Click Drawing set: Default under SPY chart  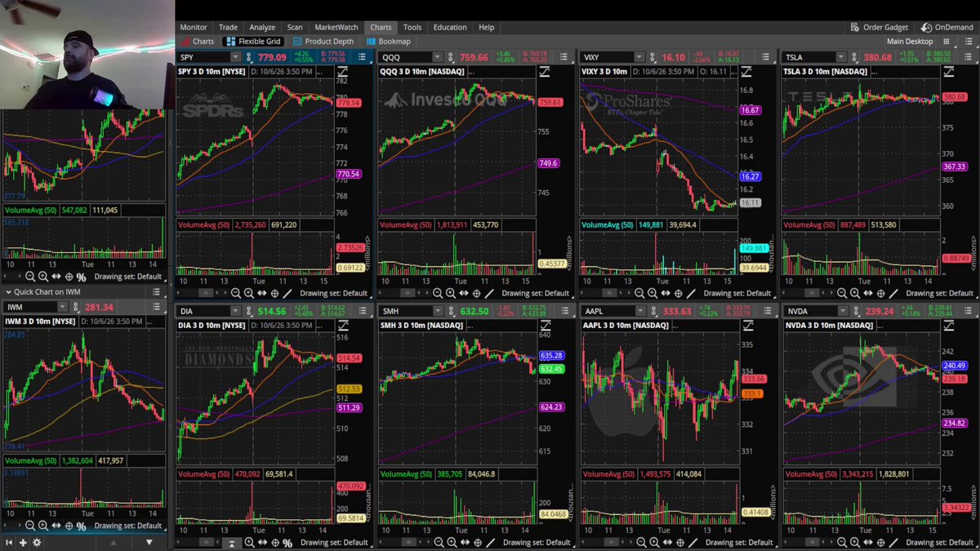[333, 293]
